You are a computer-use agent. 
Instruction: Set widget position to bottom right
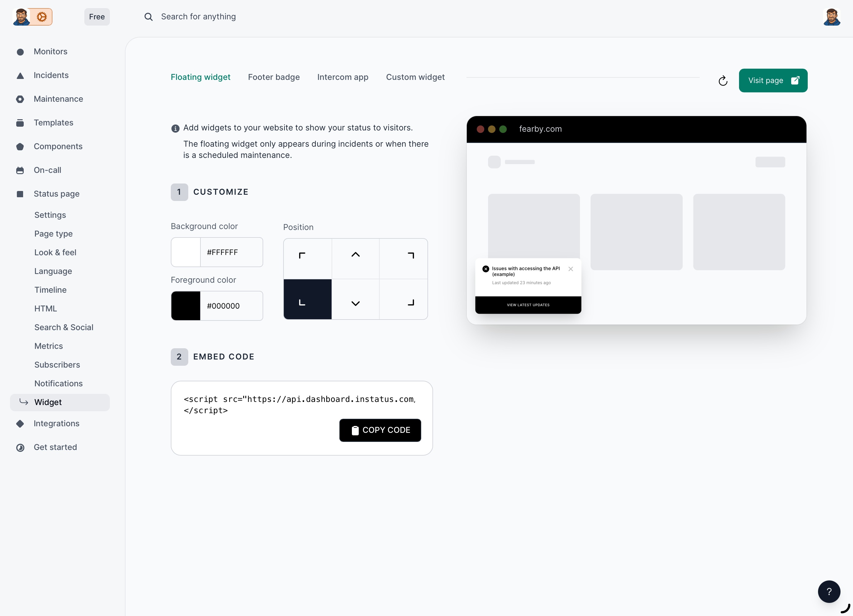(x=403, y=299)
